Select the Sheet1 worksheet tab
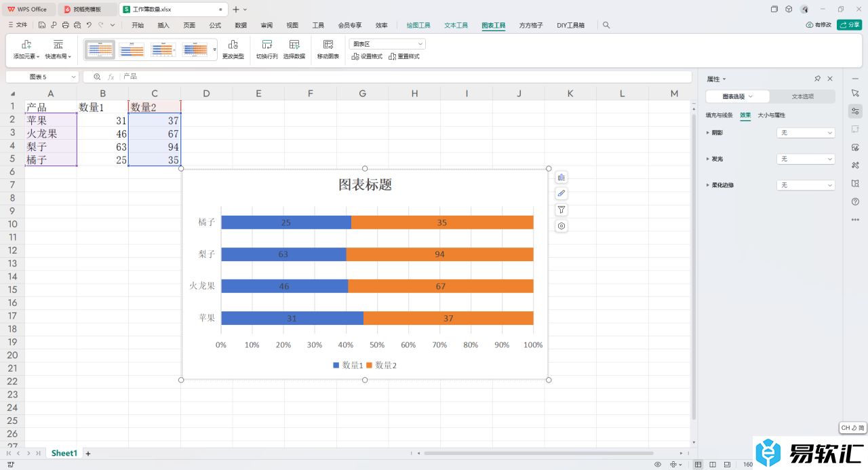 point(64,453)
